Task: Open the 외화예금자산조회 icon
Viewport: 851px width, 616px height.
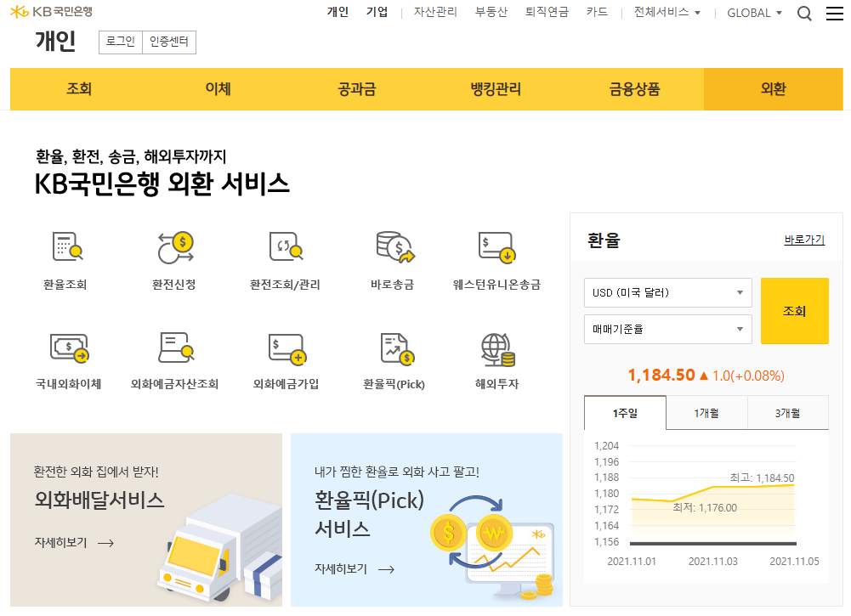Action: [176, 347]
